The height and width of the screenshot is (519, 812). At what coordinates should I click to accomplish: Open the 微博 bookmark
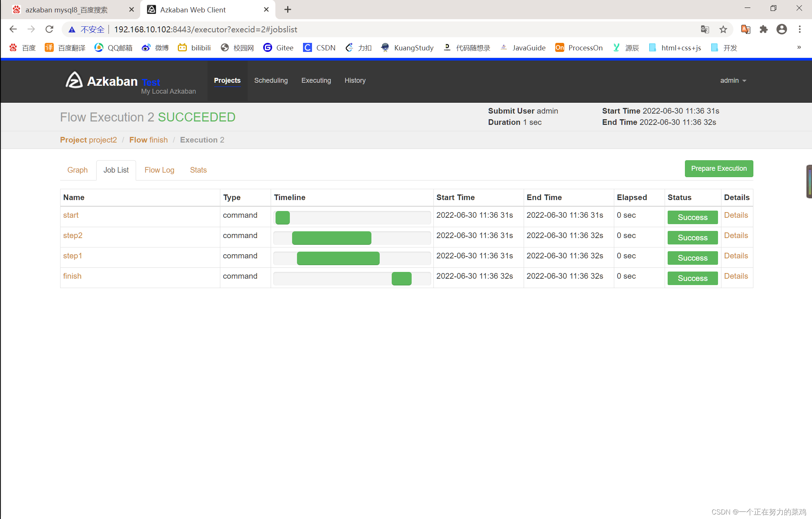click(x=155, y=48)
